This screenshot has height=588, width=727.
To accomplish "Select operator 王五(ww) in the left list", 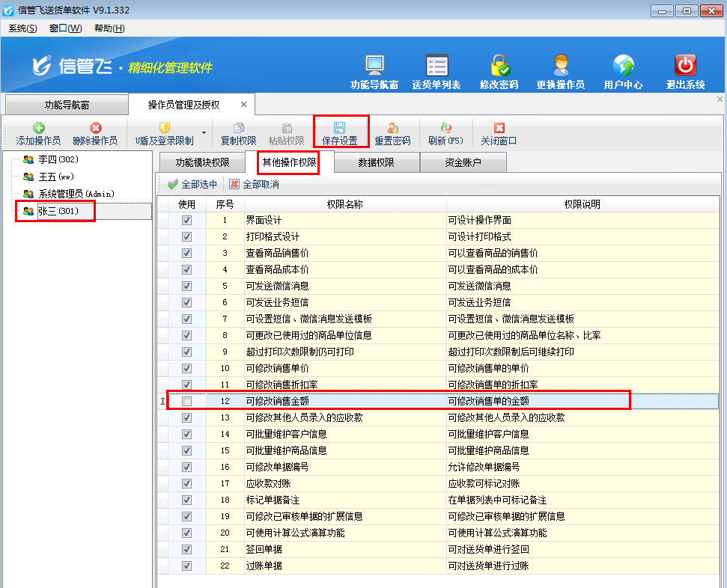I will pyautogui.click(x=56, y=176).
